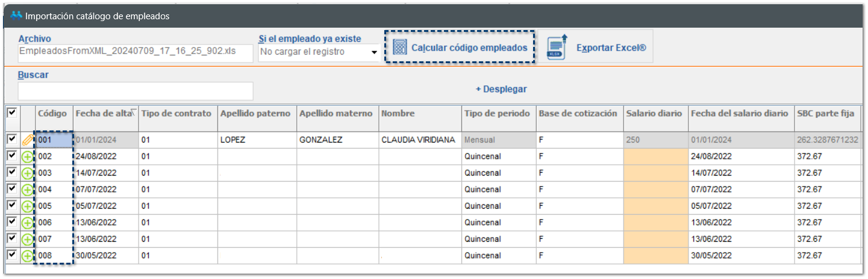Click the Exportar Excel button

point(611,48)
